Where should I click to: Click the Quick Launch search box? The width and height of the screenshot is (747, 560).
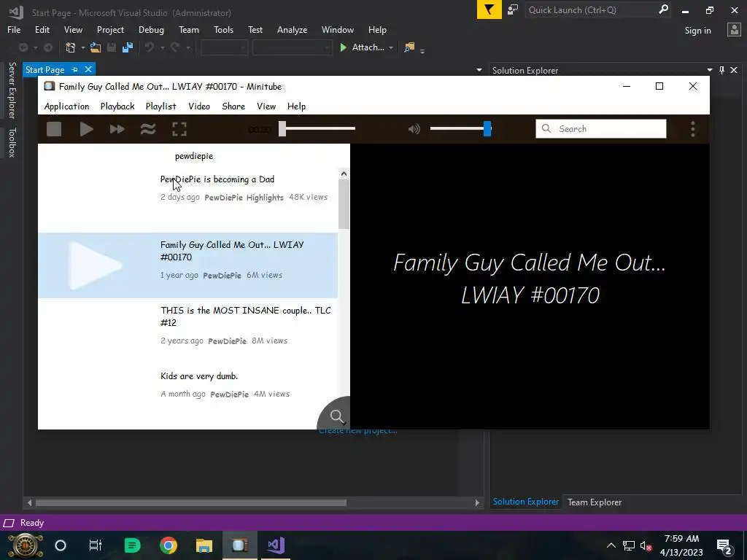click(598, 9)
